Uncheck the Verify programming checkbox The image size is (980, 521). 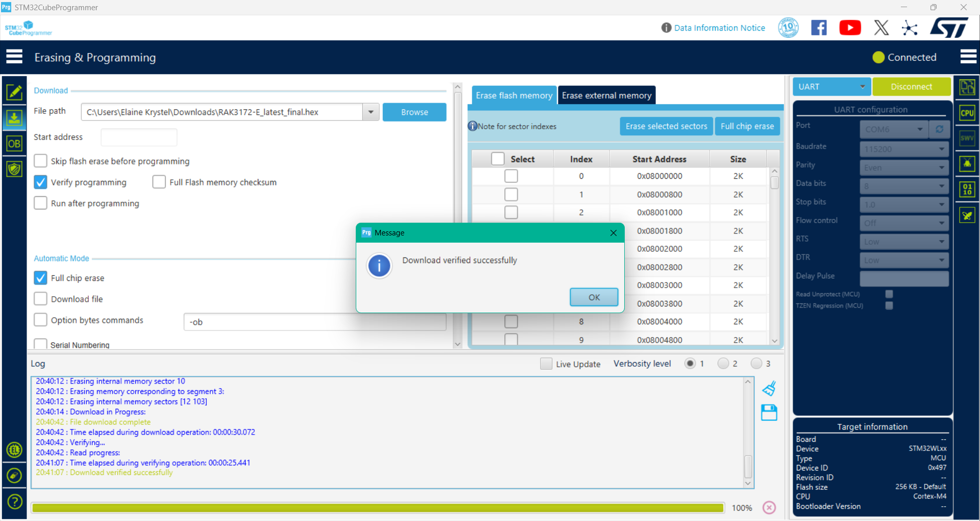coord(41,182)
